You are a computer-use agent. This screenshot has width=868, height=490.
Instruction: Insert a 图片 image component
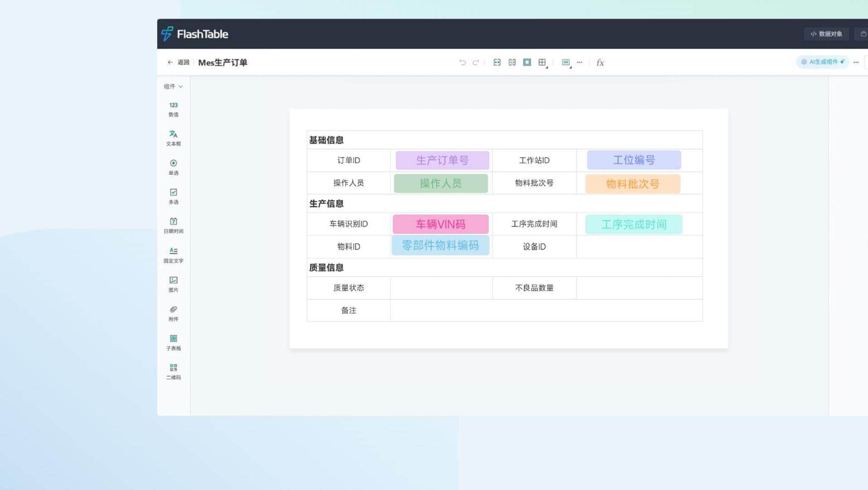pos(173,284)
